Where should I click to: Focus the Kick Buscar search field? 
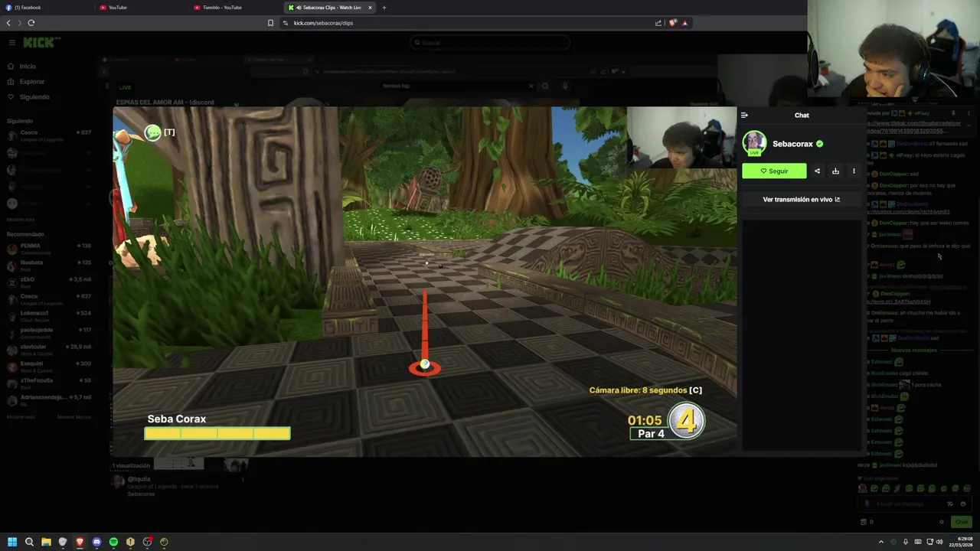pyautogui.click(x=490, y=43)
